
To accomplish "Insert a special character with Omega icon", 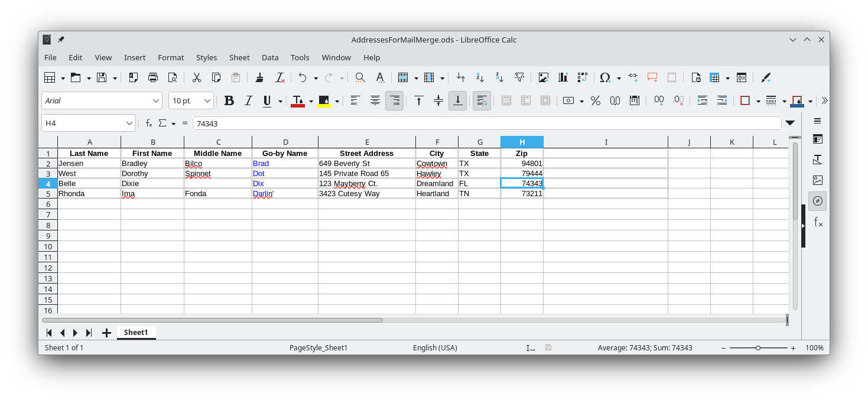I will 604,77.
